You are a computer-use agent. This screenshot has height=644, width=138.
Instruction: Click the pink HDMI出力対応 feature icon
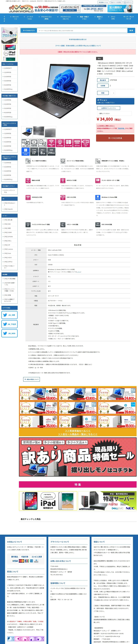click(x=77, y=143)
